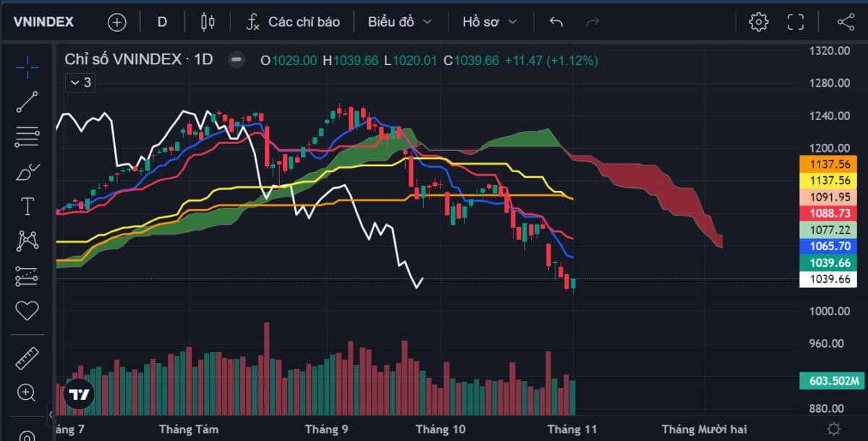This screenshot has height=441, width=868.
Task: Expand the Hồ sơ dropdown
Action: tap(490, 22)
